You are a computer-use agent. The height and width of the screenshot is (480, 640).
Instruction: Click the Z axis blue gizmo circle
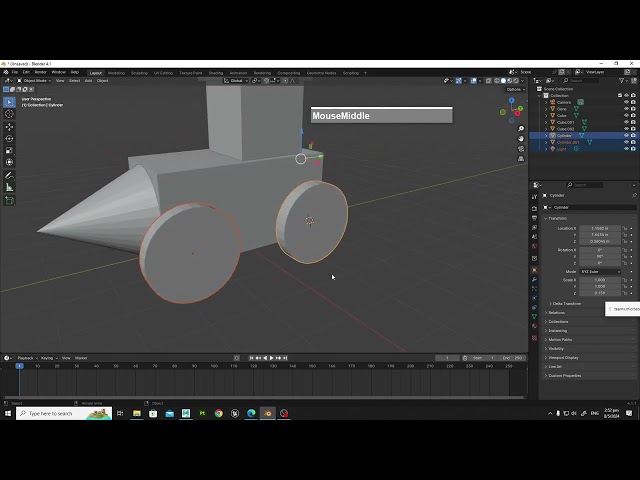(x=511, y=100)
